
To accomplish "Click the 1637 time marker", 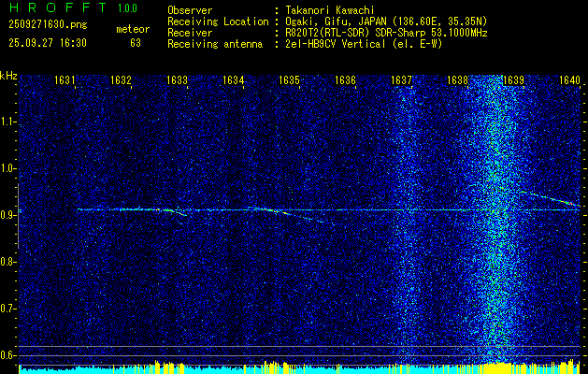I will pyautogui.click(x=401, y=79).
